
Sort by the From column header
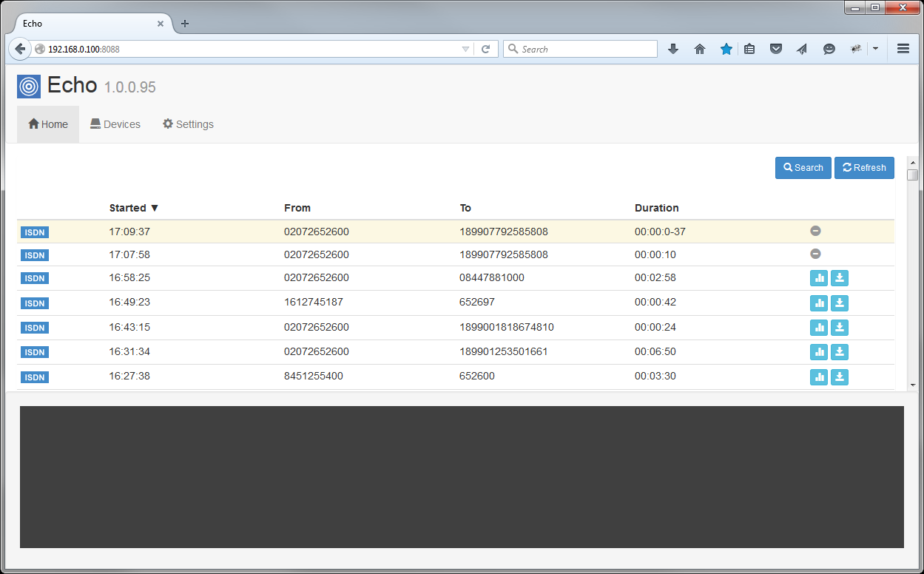click(x=297, y=208)
